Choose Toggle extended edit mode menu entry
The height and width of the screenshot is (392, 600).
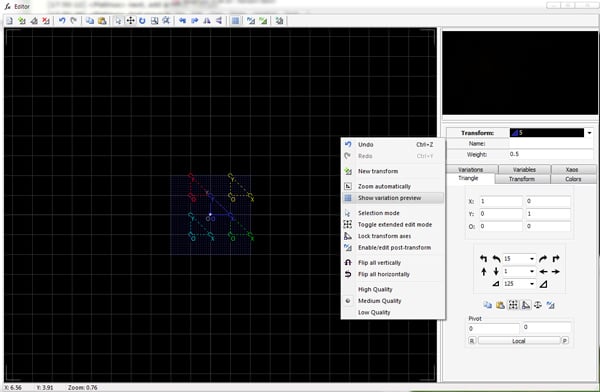(393, 224)
